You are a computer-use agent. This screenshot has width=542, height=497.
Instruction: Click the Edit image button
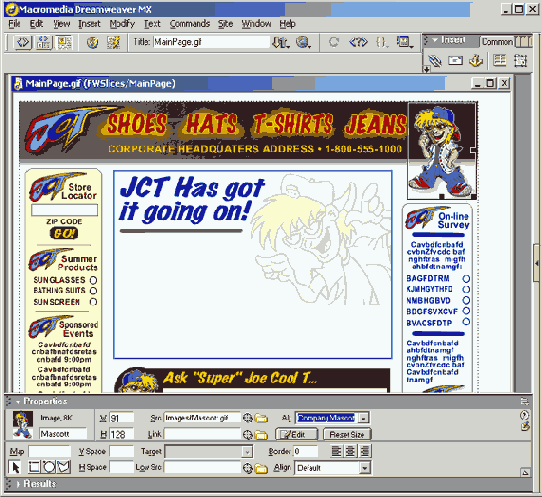(x=297, y=434)
